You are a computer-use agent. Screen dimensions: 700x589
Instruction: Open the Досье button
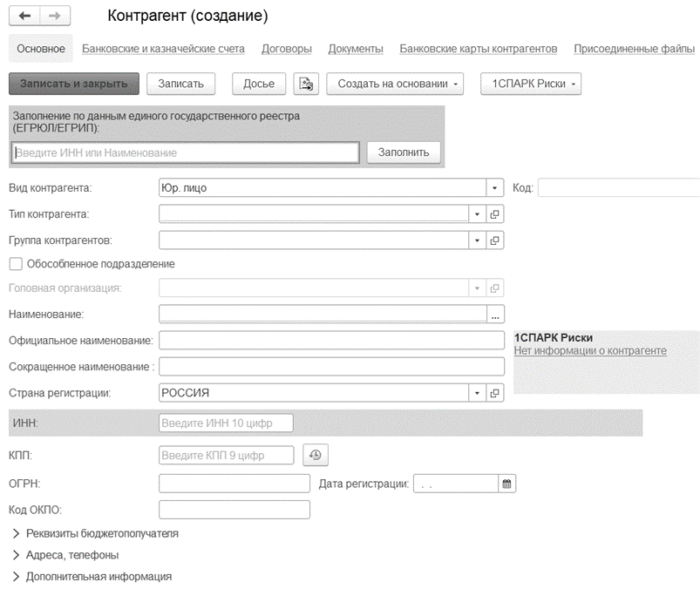(x=259, y=84)
